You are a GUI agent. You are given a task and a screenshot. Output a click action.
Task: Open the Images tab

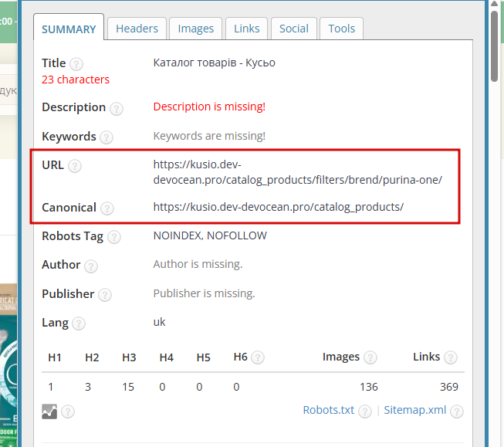pos(196,29)
